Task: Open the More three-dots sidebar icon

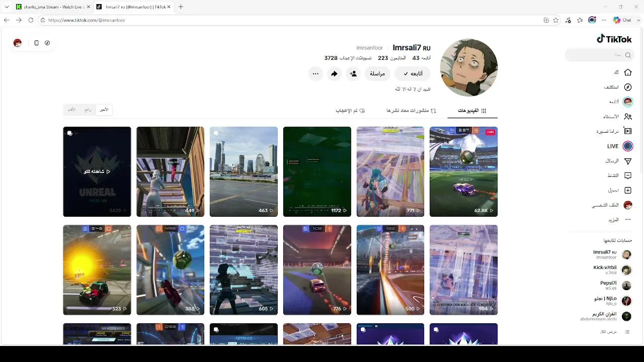Action: [x=627, y=220]
